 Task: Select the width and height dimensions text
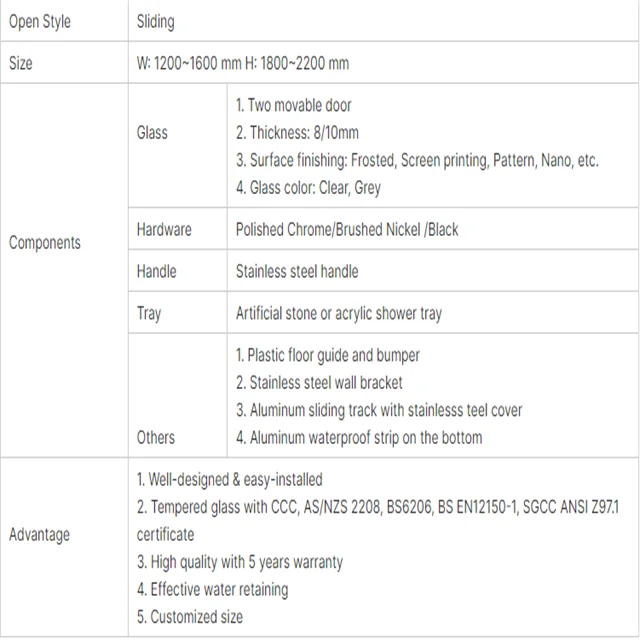point(243,63)
